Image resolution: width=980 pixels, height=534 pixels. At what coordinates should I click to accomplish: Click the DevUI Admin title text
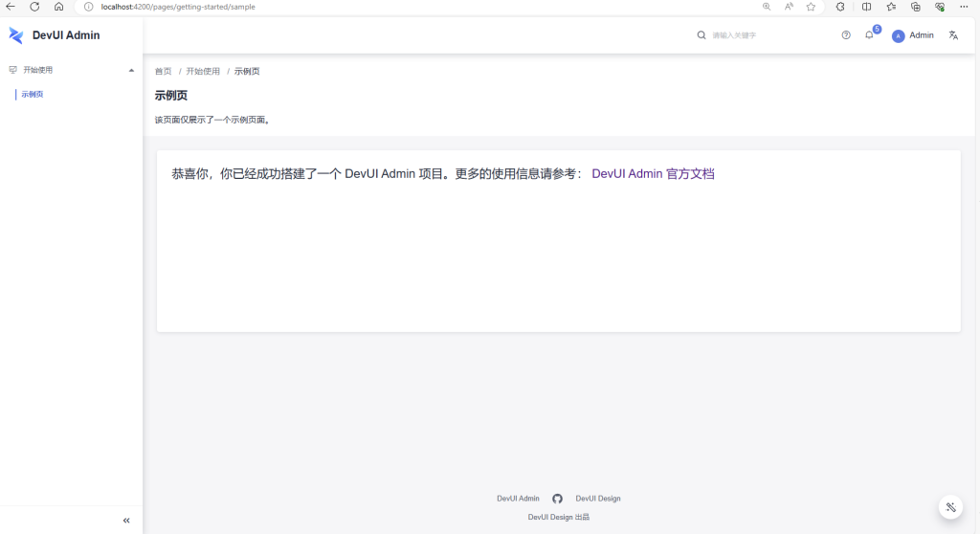pyautogui.click(x=66, y=35)
